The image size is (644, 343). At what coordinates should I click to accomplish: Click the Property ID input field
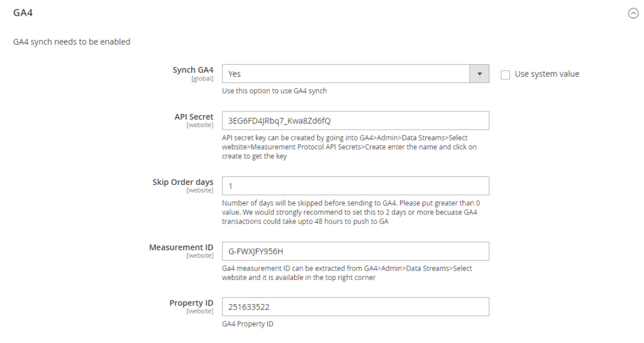pos(355,306)
